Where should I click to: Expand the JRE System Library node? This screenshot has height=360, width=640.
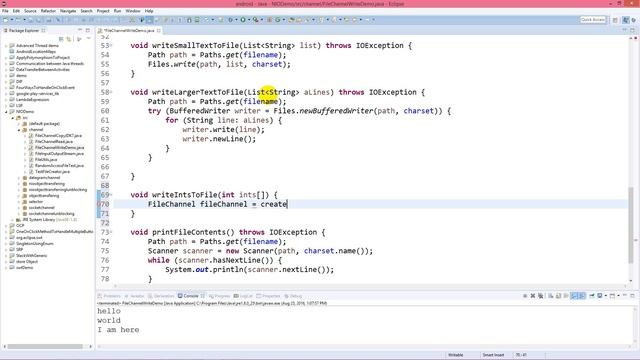coord(13,220)
